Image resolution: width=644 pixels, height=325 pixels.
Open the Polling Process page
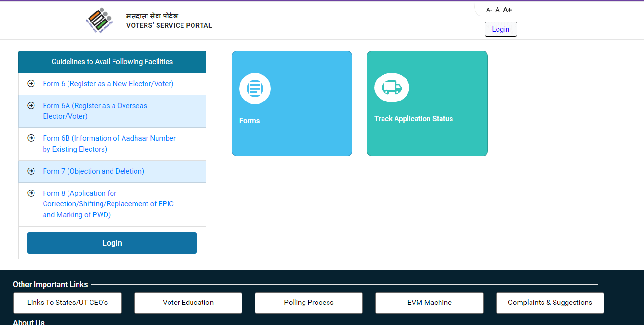coord(308,303)
